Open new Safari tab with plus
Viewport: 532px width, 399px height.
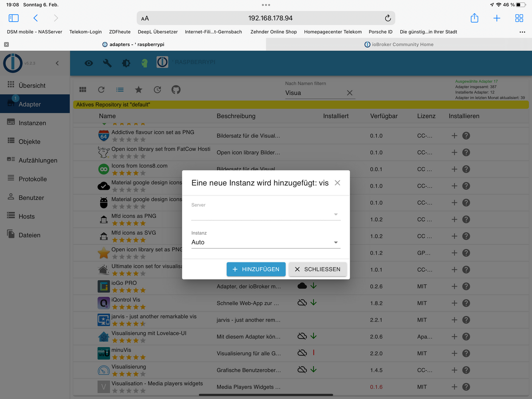[497, 18]
